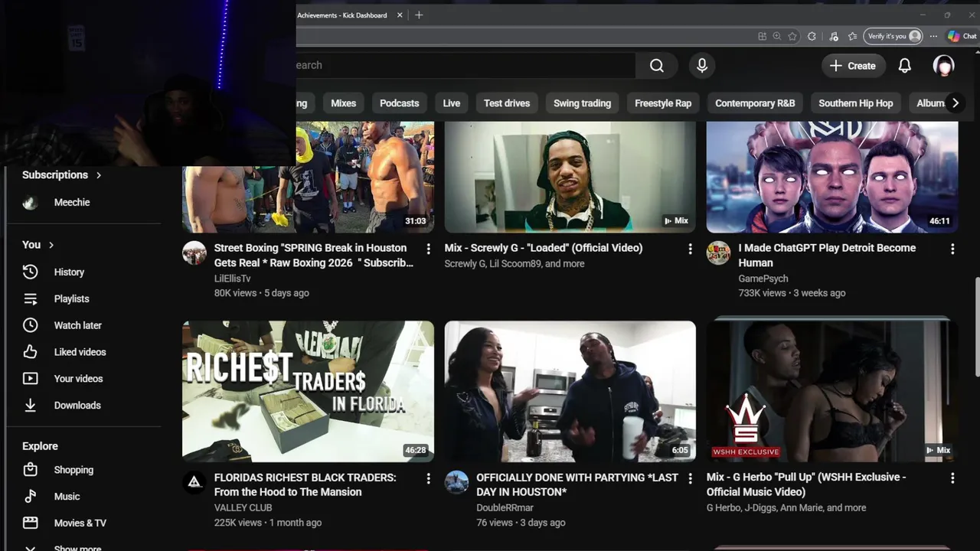Click the browser zoom magnifier icon

coord(777,36)
